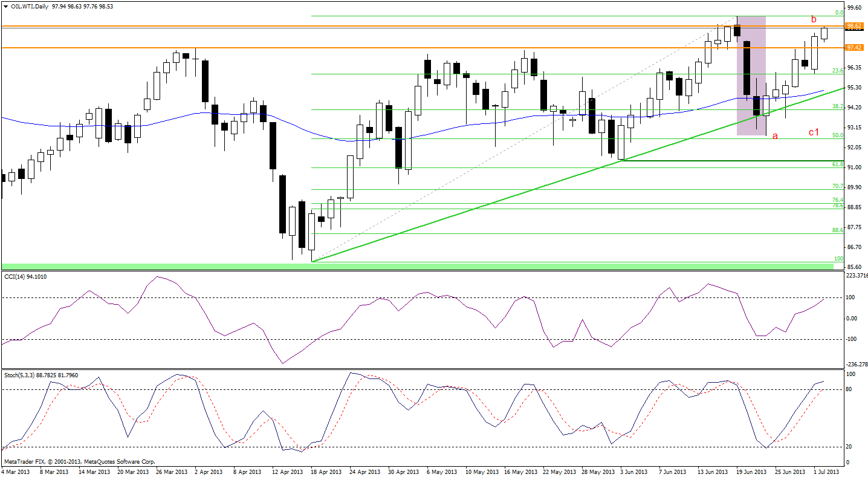
Task: Click 89.90 on the price axis
Action: 854,187
